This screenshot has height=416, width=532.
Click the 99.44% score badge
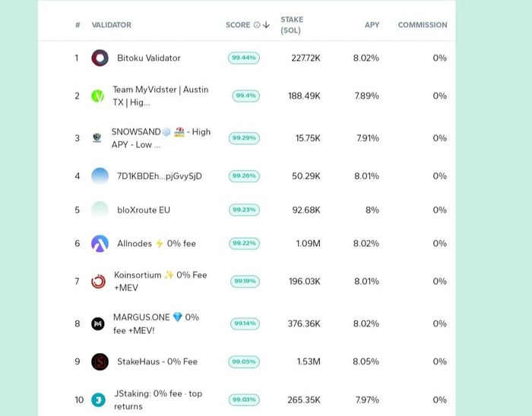(244, 58)
